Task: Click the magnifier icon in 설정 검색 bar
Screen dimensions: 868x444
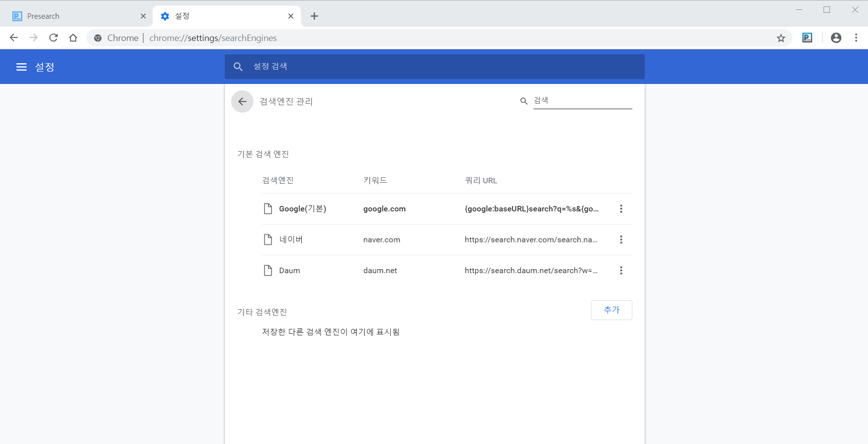Action: [238, 67]
